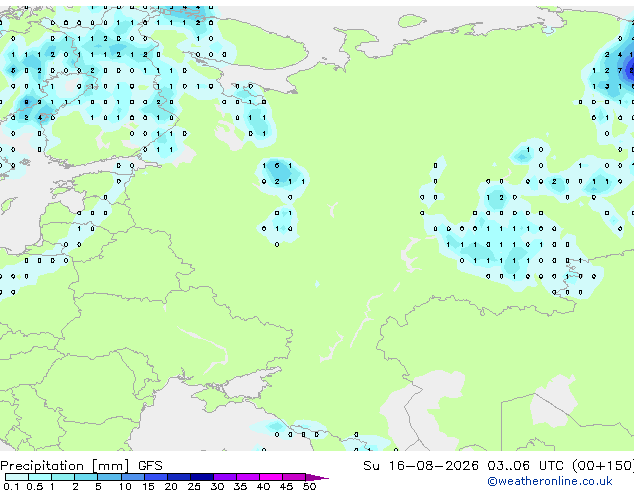Select the 0.5–1 mm legend color swatch

pos(40,477)
